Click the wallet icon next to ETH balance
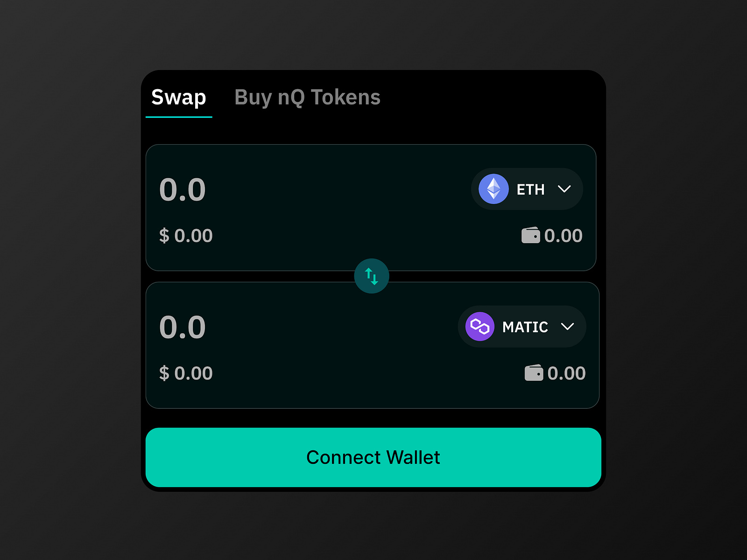The width and height of the screenshot is (747, 560). click(x=530, y=235)
